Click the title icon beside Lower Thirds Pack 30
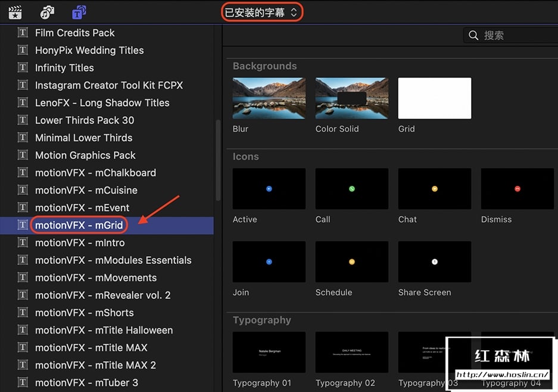Image resolution: width=558 pixels, height=392 pixels. point(23,120)
